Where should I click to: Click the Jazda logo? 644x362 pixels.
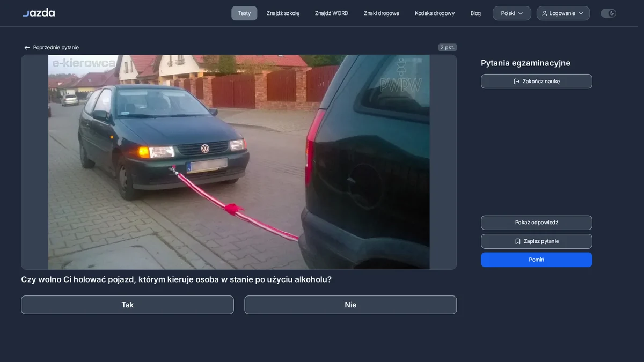click(x=39, y=13)
